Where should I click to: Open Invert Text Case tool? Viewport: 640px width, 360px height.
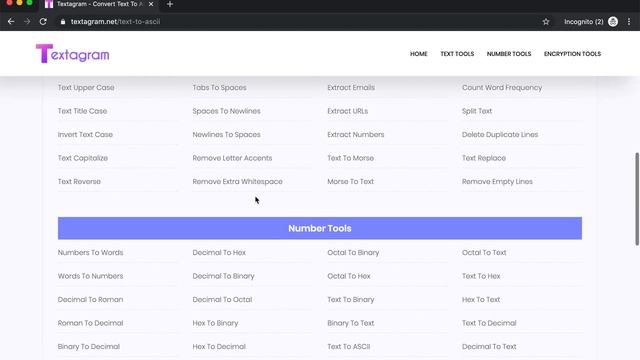point(85,135)
